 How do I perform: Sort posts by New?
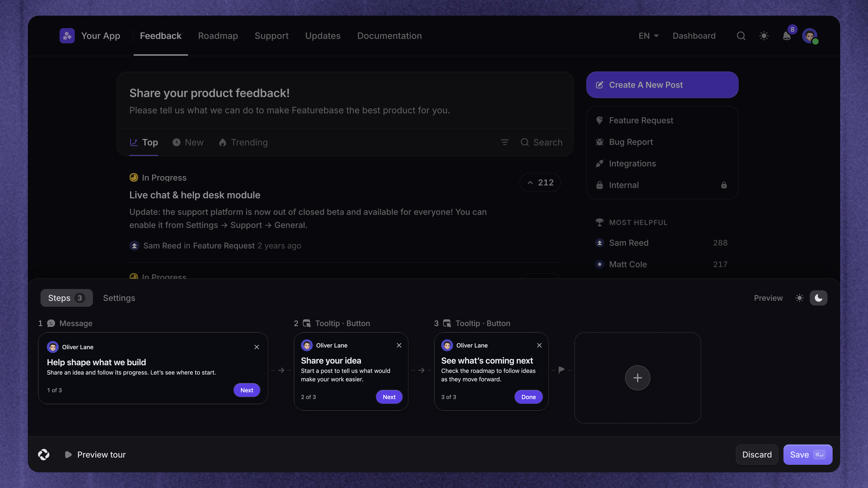[x=188, y=143]
